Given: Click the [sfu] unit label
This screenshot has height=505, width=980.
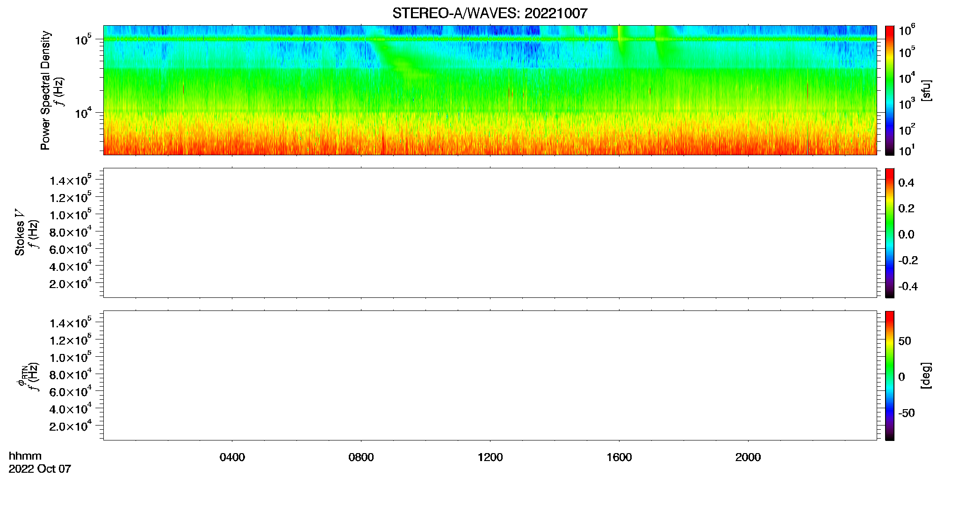Looking at the screenshot, I should [926, 90].
